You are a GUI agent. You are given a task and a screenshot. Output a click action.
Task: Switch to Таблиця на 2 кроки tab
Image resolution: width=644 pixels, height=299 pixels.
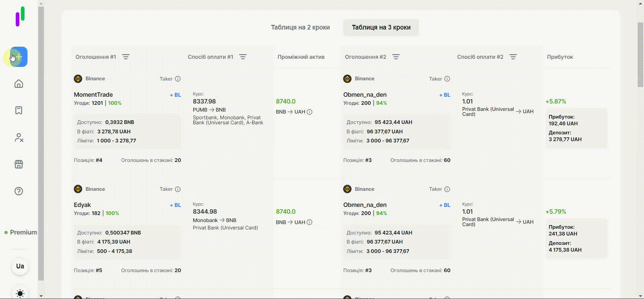pos(300,28)
